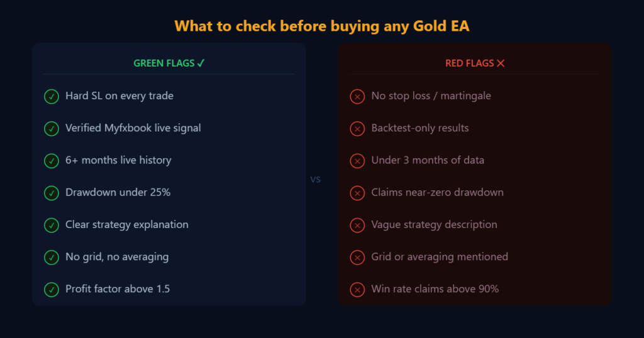Click the red X icon beside No stop loss

click(x=357, y=96)
